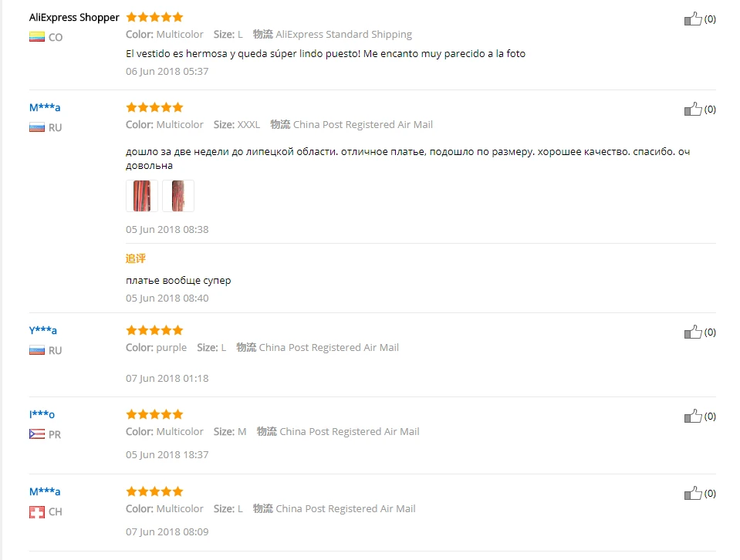Image resolution: width=740 pixels, height=560 pixels.
Task: Click the Switzerland flag icon
Action: click(37, 512)
